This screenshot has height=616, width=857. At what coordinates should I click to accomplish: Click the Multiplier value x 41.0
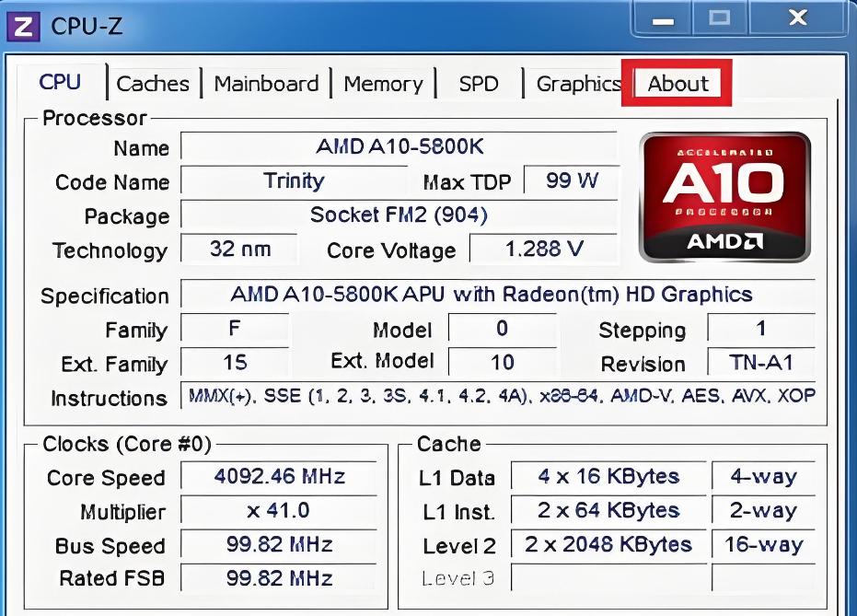(279, 510)
